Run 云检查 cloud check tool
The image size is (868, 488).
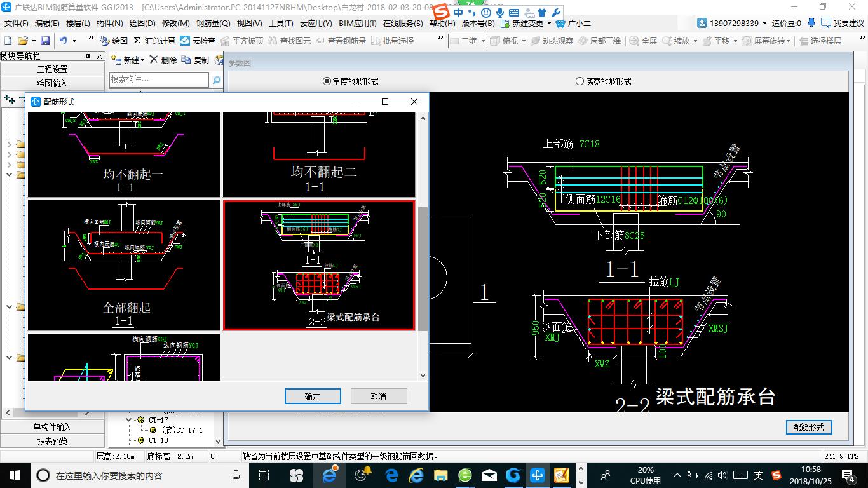click(x=185, y=41)
